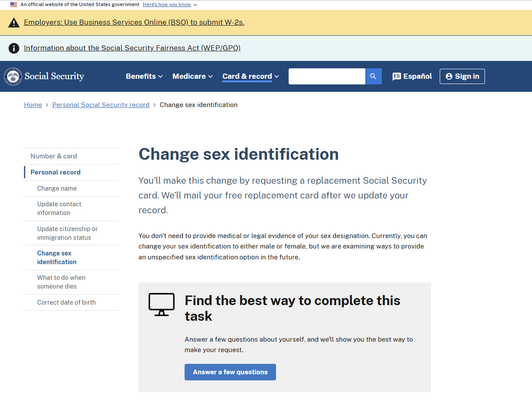
Task: Click the warning triangle alert icon
Action: coord(14,23)
